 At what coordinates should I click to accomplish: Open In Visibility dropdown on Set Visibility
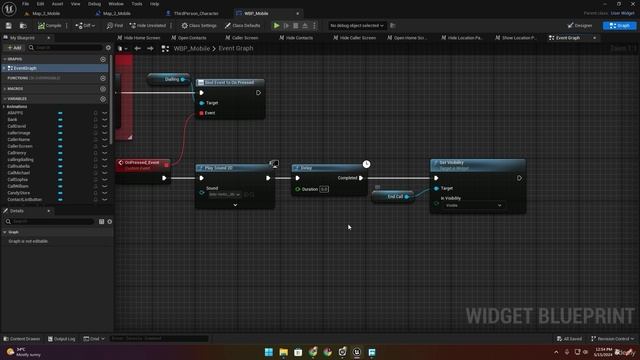pyautogui.click(x=473, y=205)
